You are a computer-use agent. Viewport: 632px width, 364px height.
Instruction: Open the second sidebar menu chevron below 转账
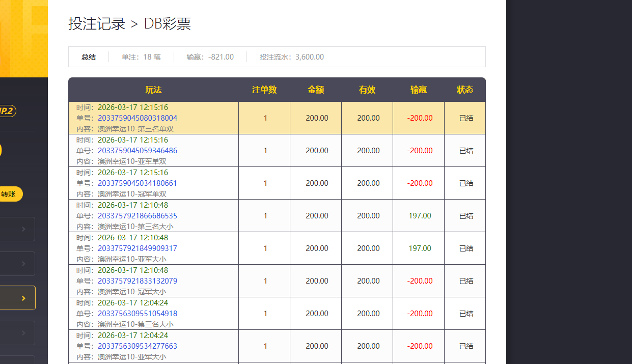coord(23,264)
